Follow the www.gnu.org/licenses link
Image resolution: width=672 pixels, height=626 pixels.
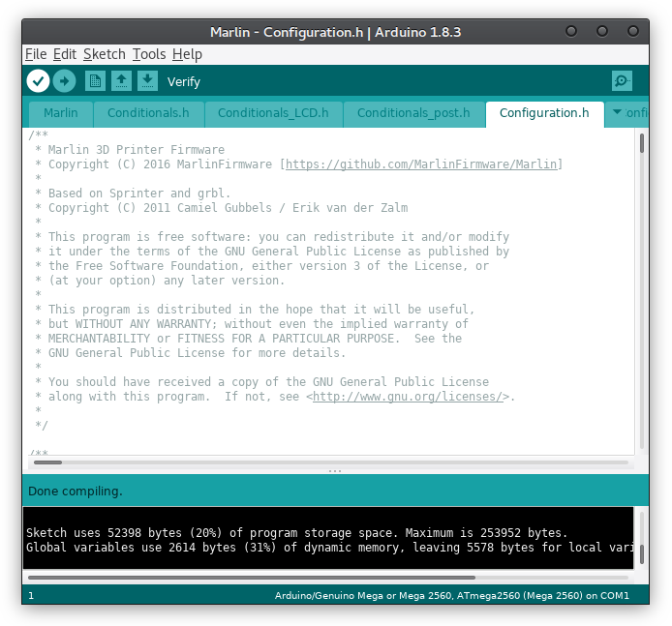[x=408, y=397]
